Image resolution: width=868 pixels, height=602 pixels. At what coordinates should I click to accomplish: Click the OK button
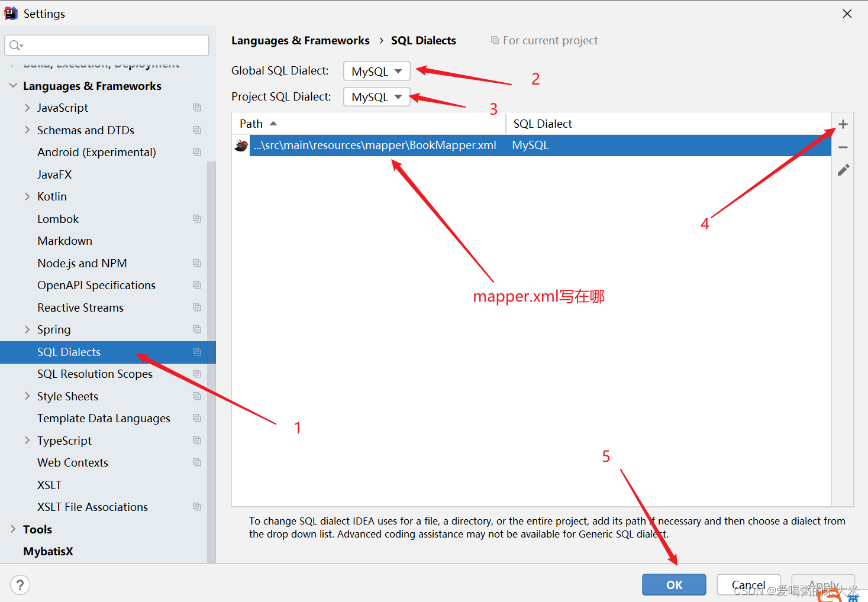point(674,584)
